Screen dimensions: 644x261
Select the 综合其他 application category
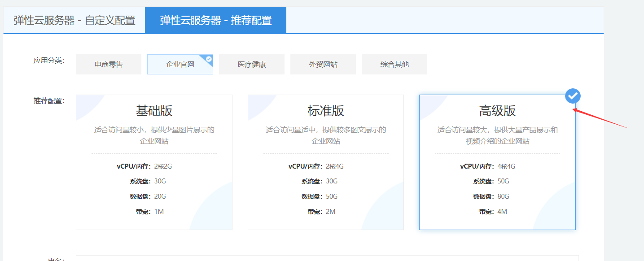394,64
